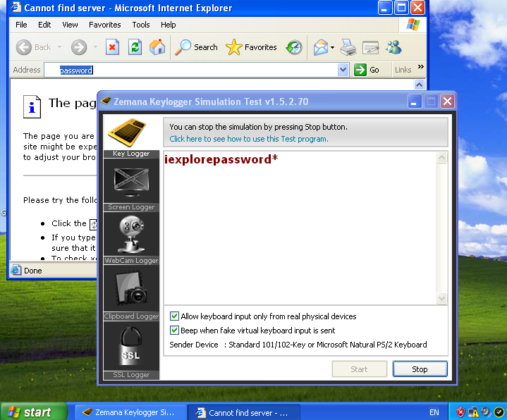Select the Clipboard Logger test icon
The height and width of the screenshot is (420, 507).
coord(131,288)
